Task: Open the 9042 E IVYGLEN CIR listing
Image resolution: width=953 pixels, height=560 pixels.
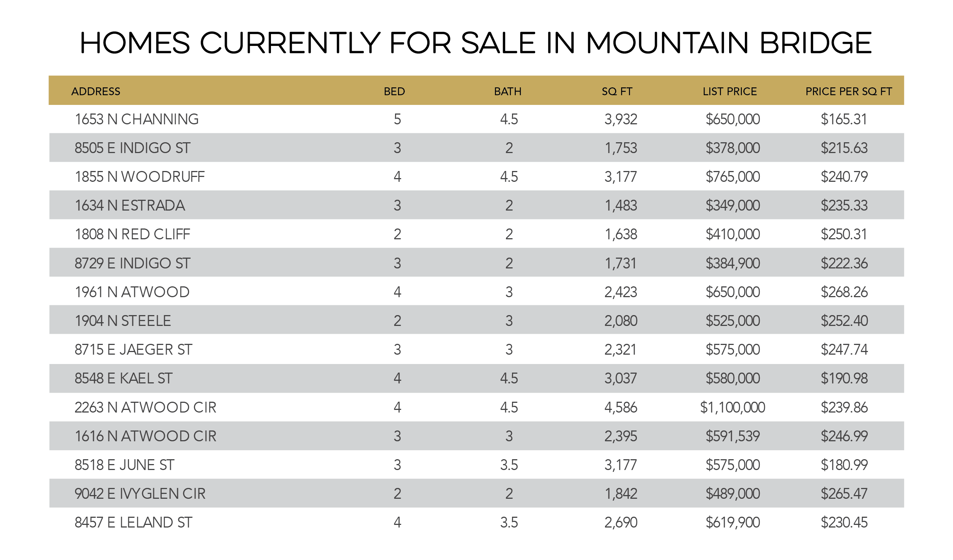Action: point(140,494)
